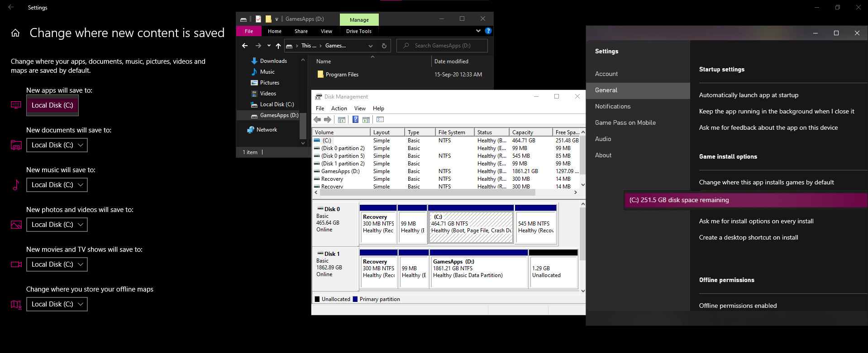This screenshot has height=353, width=868.
Task: Select the Program Files folder
Action: pos(342,75)
